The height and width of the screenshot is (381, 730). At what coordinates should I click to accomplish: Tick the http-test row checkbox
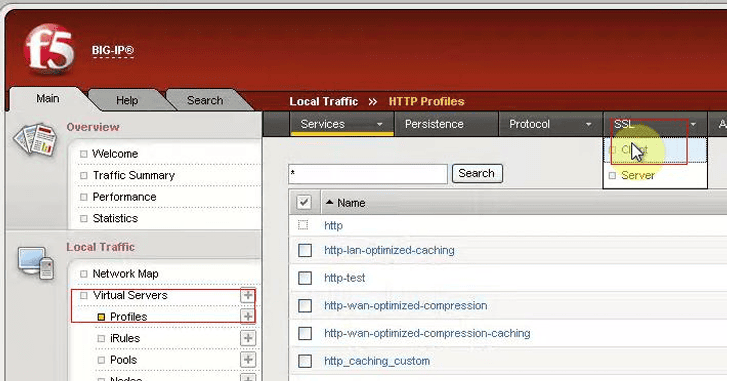(x=305, y=278)
